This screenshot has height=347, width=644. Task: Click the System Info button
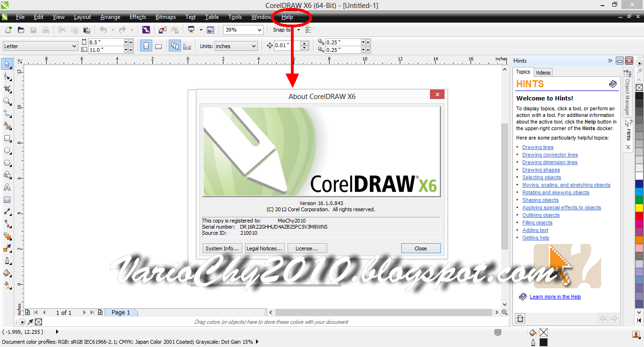223,248
